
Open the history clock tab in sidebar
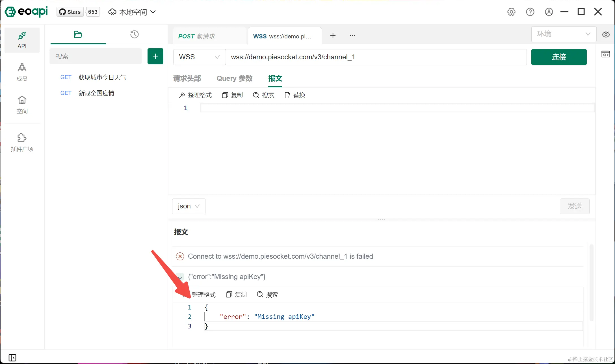134,34
